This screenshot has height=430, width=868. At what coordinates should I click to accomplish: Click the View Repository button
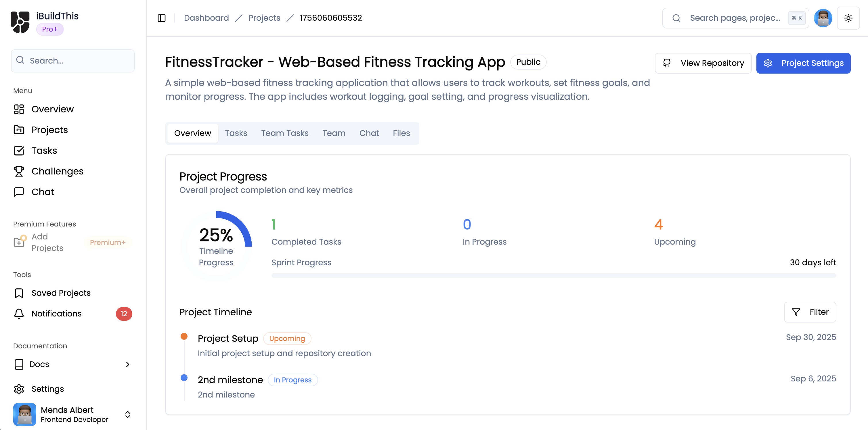tap(703, 63)
